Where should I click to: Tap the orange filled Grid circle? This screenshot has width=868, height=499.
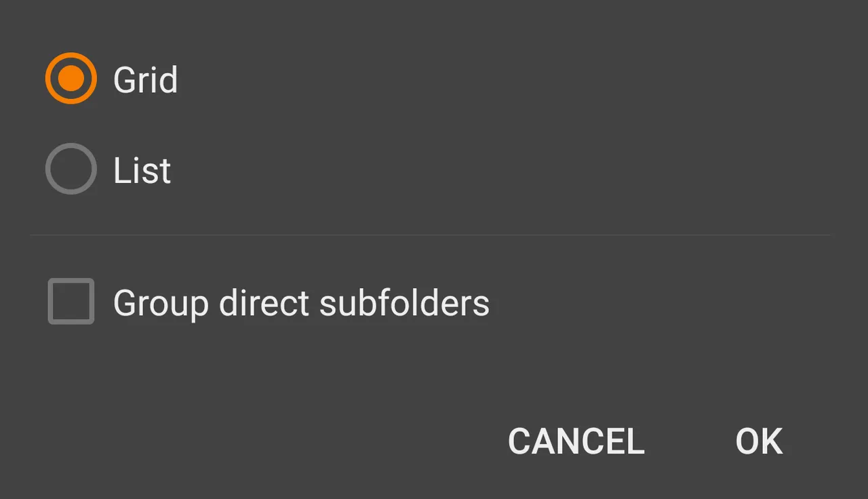[x=71, y=79]
